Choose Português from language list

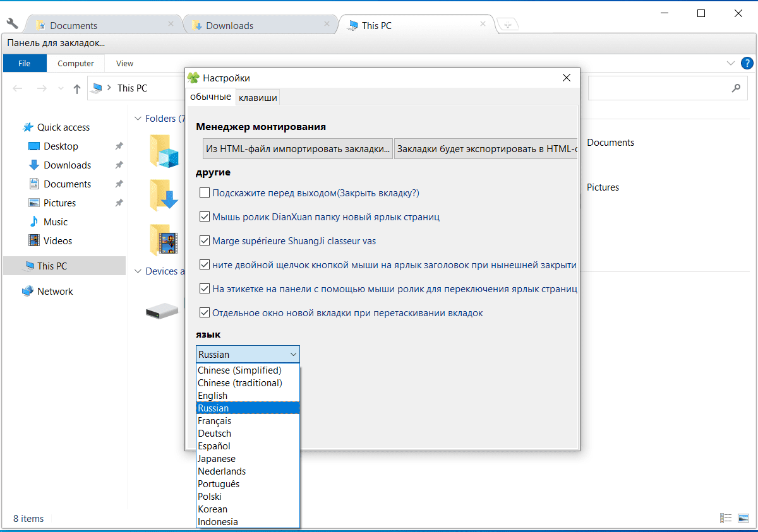click(x=248, y=484)
